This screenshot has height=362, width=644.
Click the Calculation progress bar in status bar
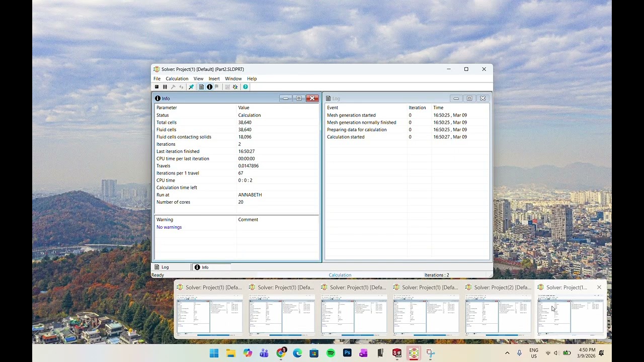[340, 275]
